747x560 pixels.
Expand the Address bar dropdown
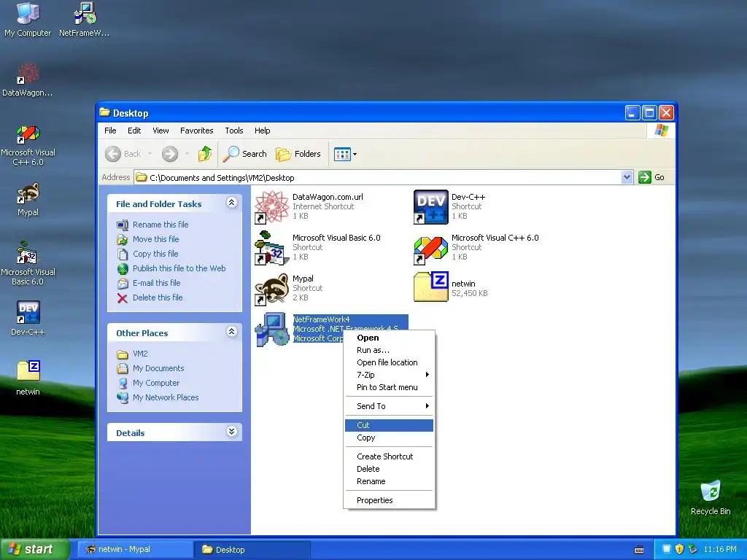pyautogui.click(x=627, y=177)
